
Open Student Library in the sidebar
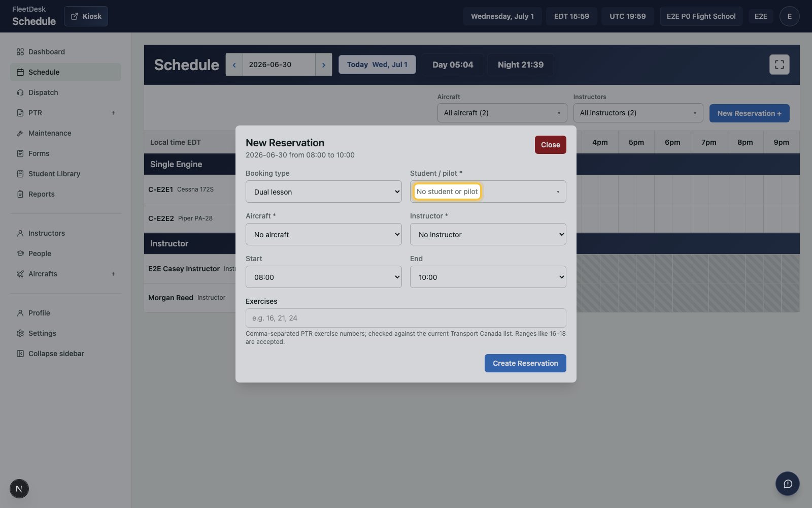(x=65, y=174)
